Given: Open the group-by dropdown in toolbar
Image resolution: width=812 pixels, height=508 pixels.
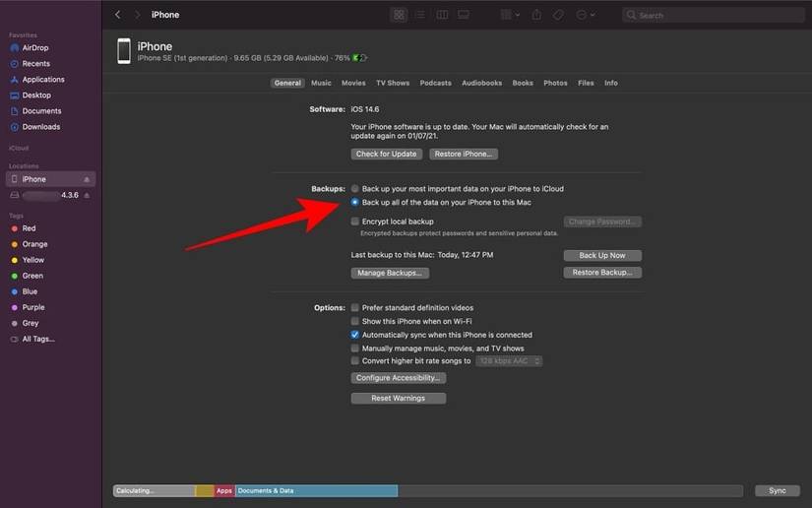Looking at the screenshot, I should 510,15.
